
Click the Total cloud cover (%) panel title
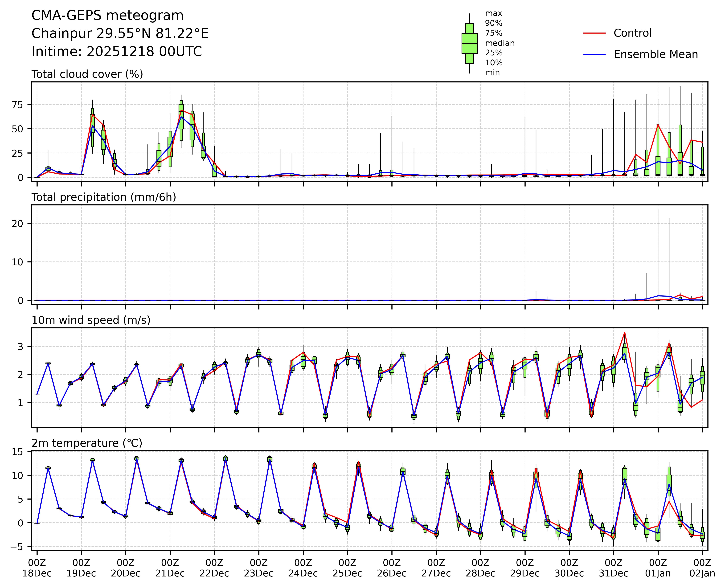click(87, 74)
